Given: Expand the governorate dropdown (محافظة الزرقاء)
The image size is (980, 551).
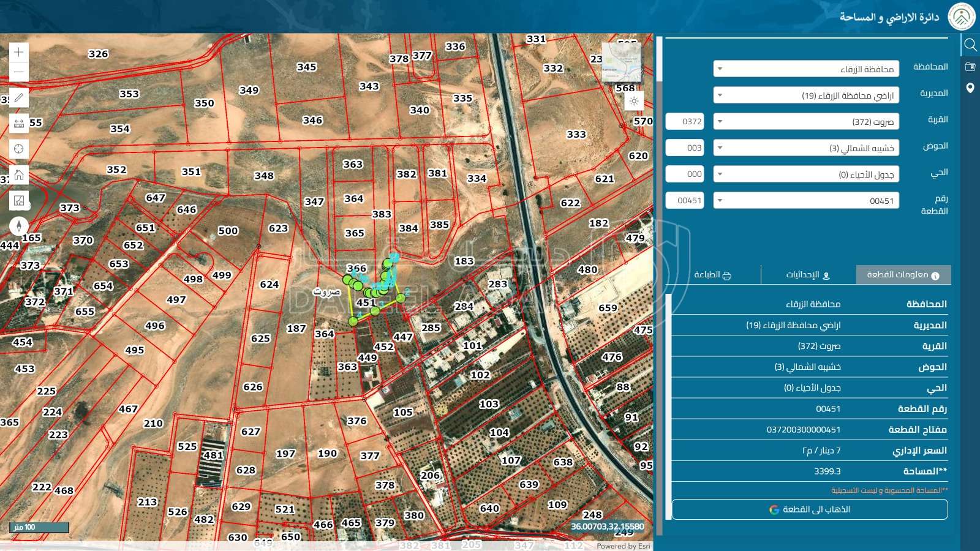Looking at the screenshot, I should point(805,69).
